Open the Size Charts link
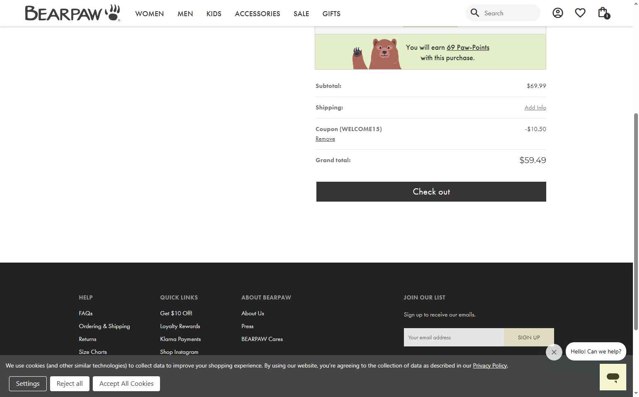 point(93,352)
